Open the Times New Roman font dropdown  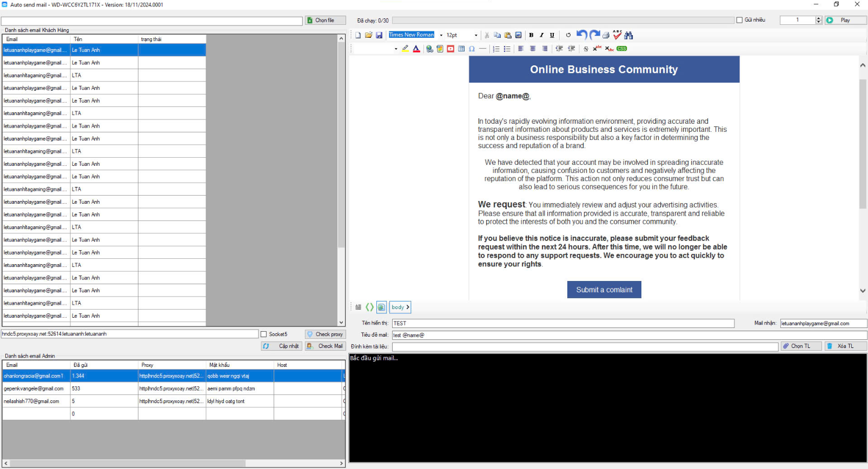tap(441, 35)
